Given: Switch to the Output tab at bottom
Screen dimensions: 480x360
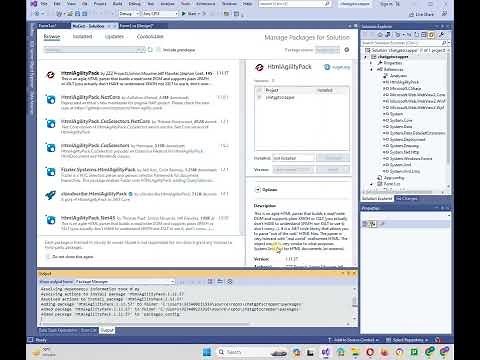Looking at the screenshot, I should click(107, 330).
